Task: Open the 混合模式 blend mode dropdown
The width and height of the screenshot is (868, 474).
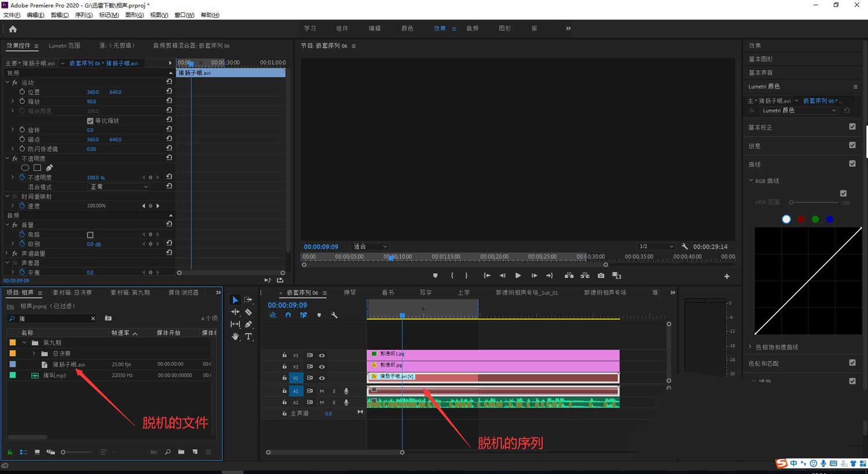Action: [119, 187]
